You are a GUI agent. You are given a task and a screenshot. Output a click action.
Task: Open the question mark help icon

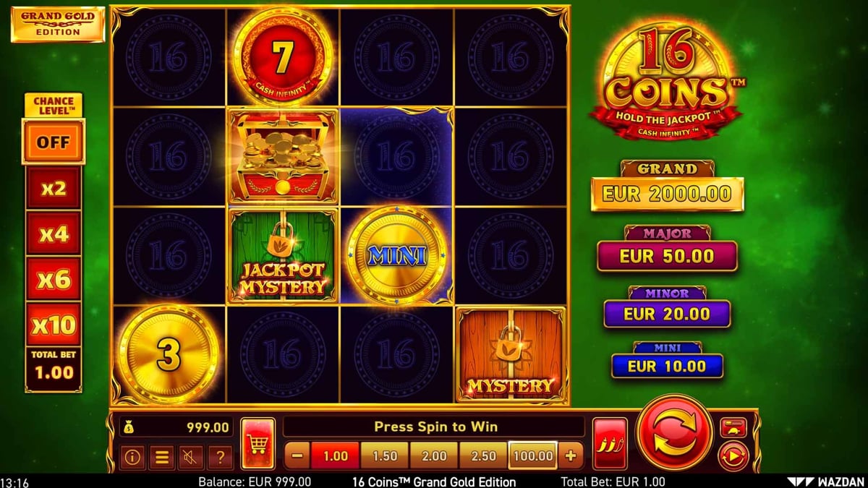(x=220, y=457)
